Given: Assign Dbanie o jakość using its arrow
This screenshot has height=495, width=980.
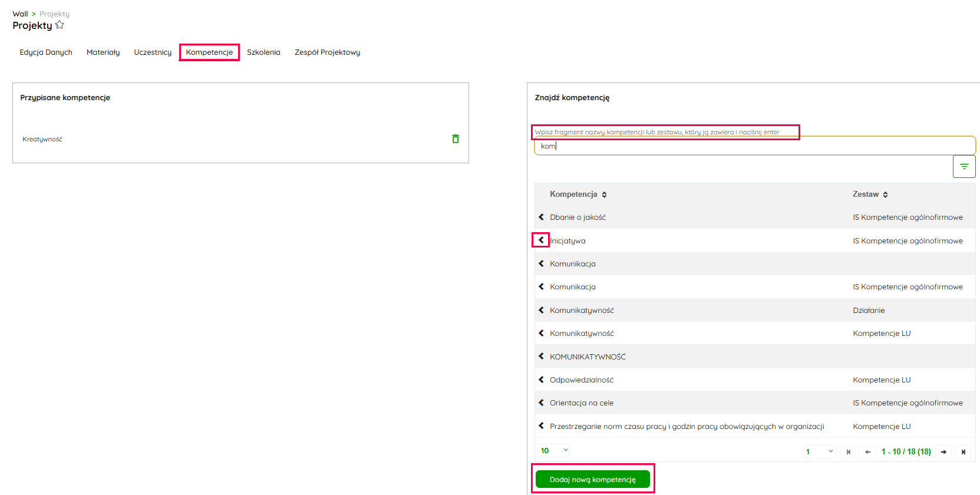Looking at the screenshot, I should click(x=541, y=217).
